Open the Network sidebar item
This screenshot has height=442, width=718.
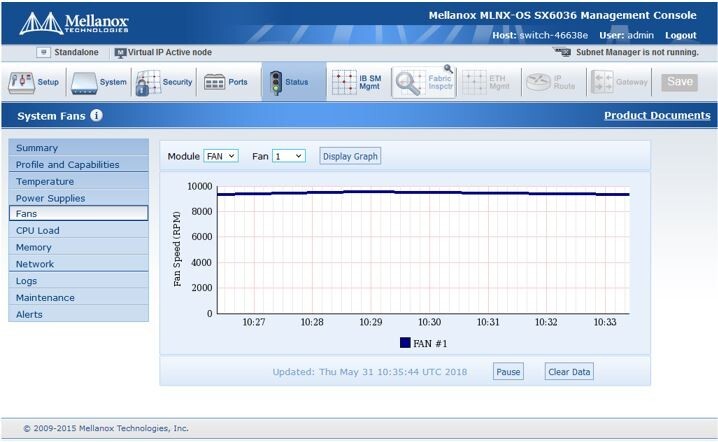click(78, 264)
